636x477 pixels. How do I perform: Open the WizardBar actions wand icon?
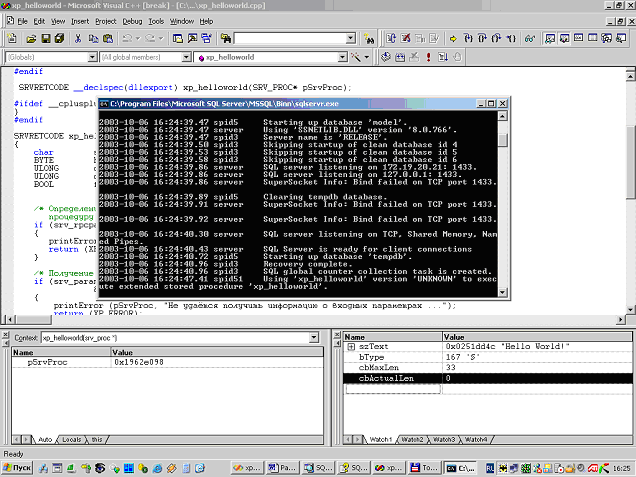[x=356, y=57]
